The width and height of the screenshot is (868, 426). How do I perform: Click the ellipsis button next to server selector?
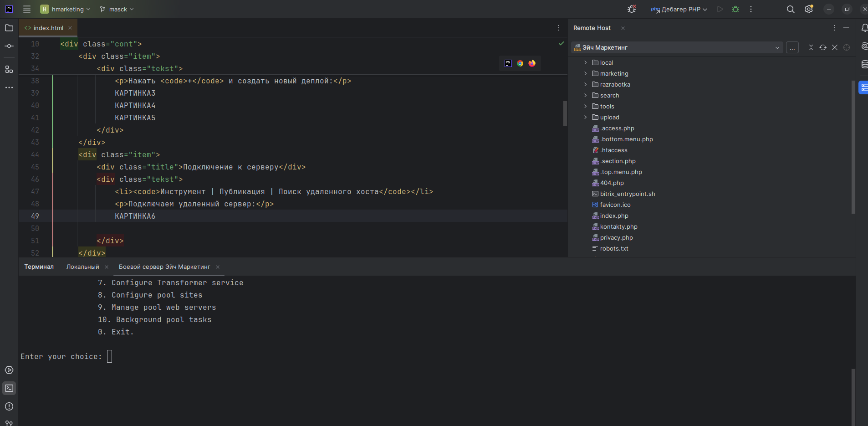click(x=792, y=47)
